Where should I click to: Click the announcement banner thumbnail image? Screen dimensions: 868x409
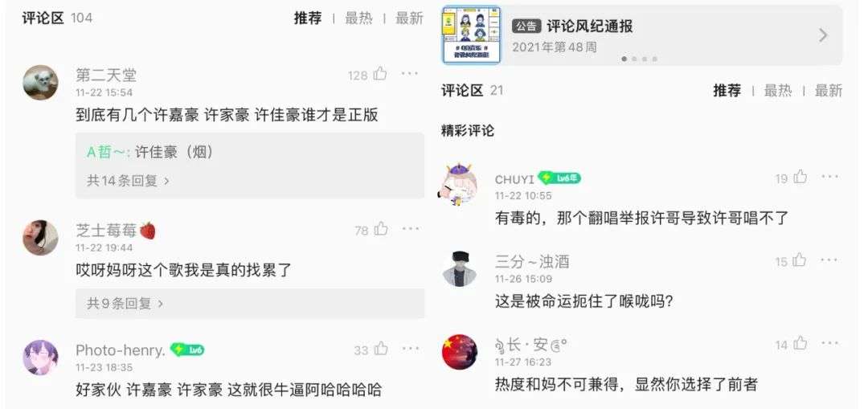tap(471, 35)
